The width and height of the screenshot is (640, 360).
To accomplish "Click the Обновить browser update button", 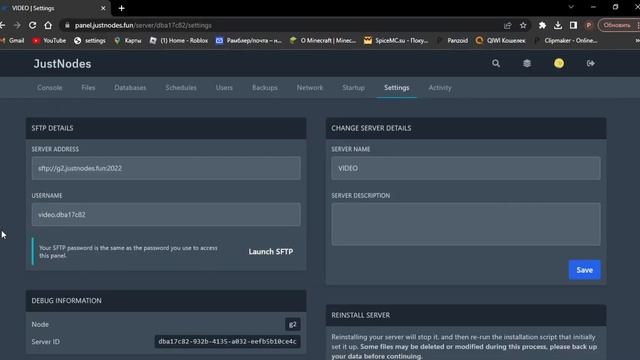I will coord(617,25).
